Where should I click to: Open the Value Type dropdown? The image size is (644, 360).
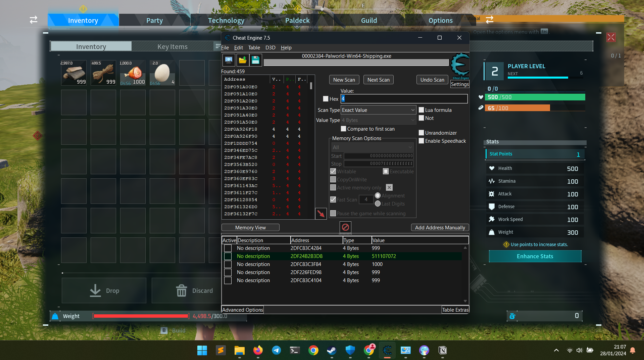click(378, 120)
